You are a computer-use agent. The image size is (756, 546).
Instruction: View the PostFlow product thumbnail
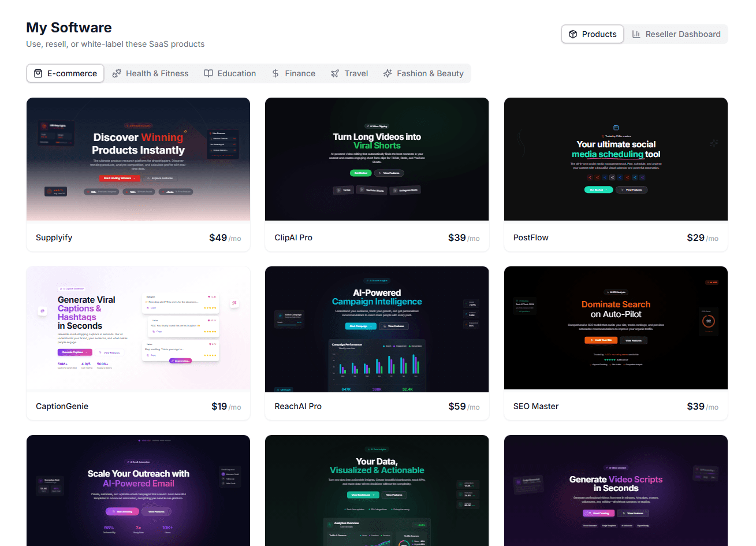point(616,159)
